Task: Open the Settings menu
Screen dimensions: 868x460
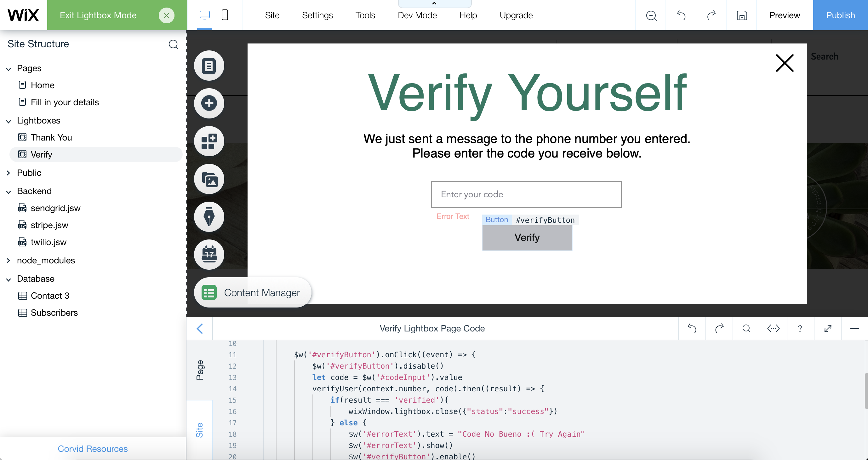Action: click(x=317, y=15)
